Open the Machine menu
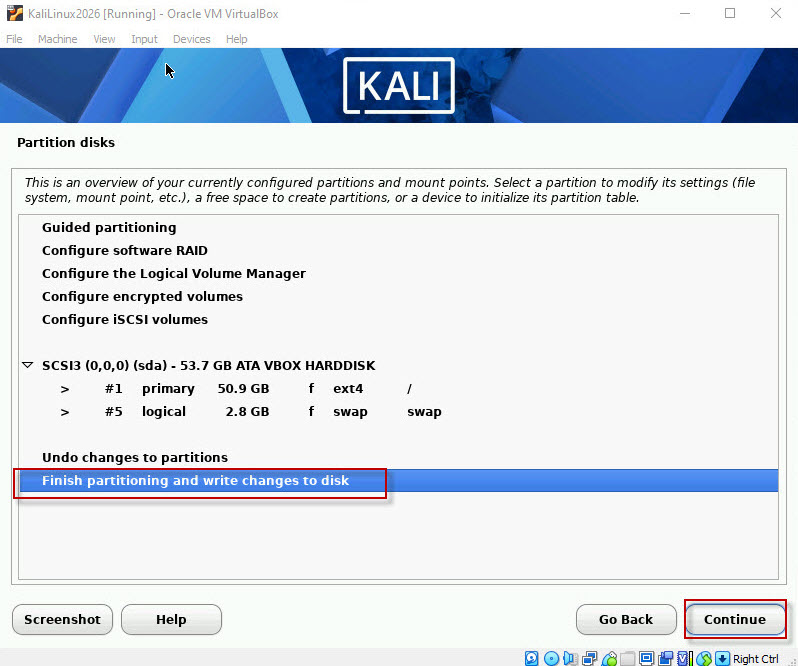 pyautogui.click(x=58, y=39)
